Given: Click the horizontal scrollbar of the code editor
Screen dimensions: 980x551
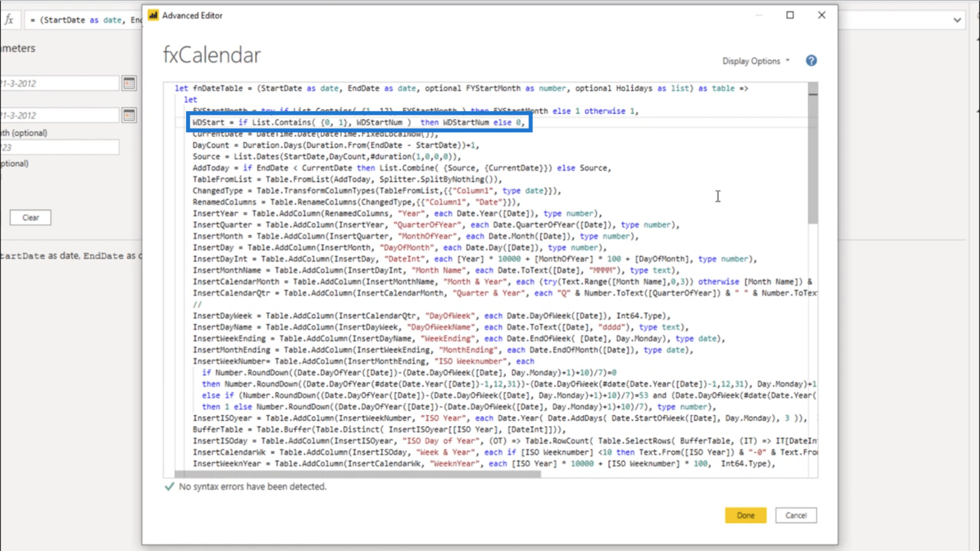Looking at the screenshot, I should tap(358, 473).
